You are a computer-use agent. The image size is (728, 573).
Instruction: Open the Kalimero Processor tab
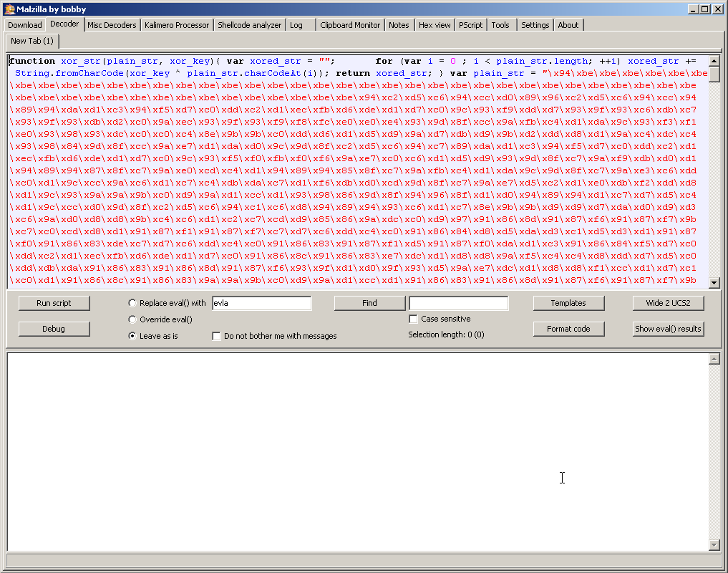click(177, 25)
